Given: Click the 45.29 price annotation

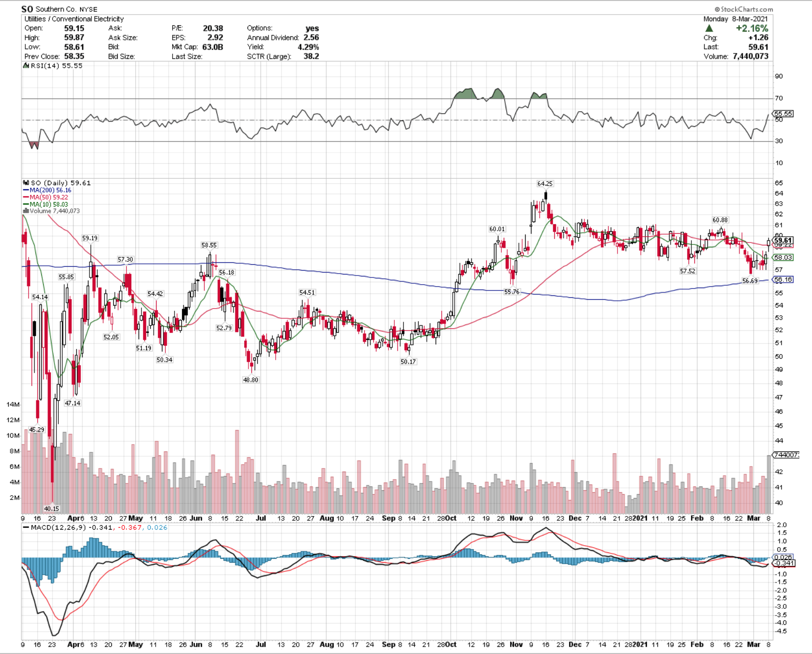Looking at the screenshot, I should click(x=36, y=430).
